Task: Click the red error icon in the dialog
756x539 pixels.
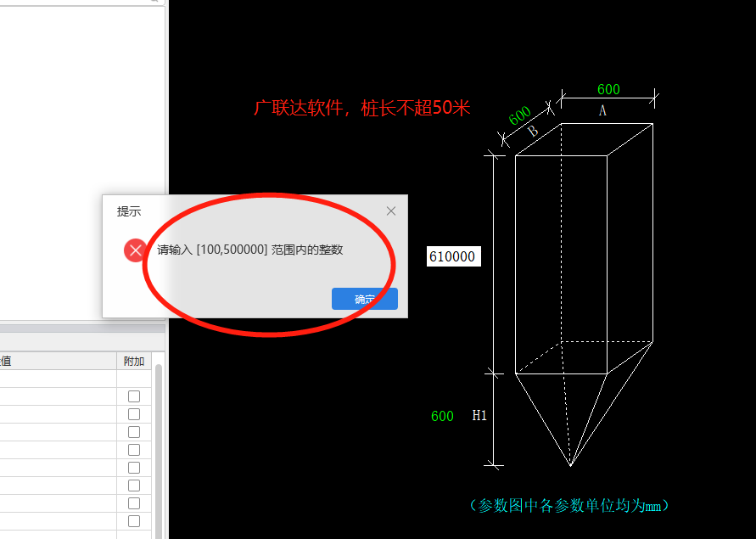Action: pyautogui.click(x=136, y=250)
